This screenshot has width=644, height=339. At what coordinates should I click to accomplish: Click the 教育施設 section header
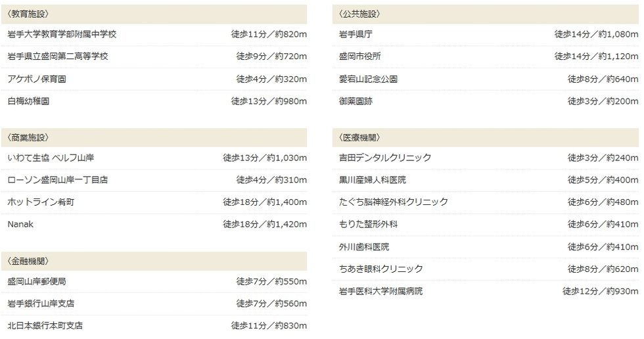(x=154, y=14)
